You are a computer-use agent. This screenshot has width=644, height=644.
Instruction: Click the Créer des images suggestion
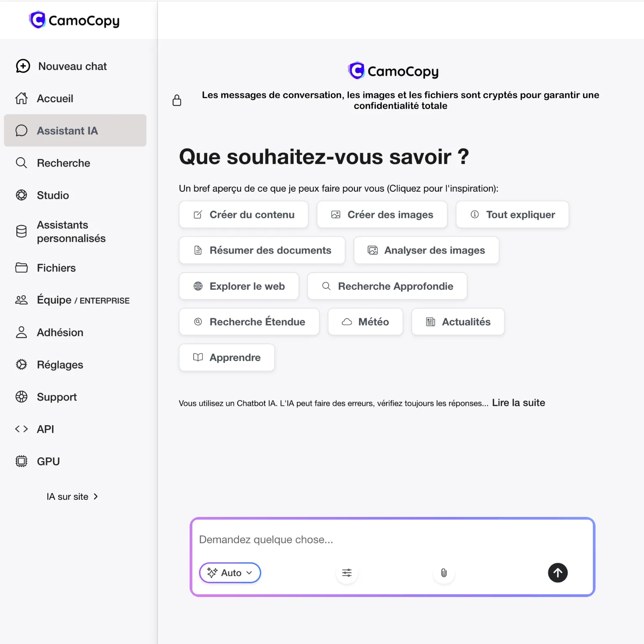pos(382,214)
